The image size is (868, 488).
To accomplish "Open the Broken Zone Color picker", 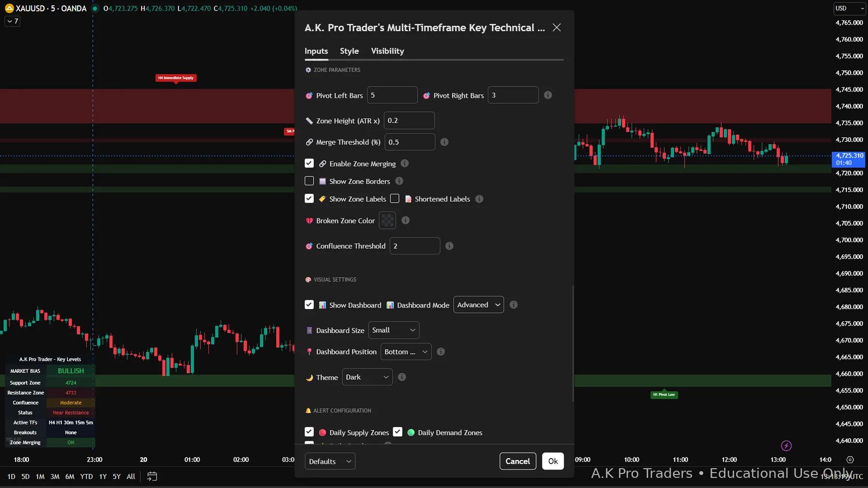I will coord(387,220).
